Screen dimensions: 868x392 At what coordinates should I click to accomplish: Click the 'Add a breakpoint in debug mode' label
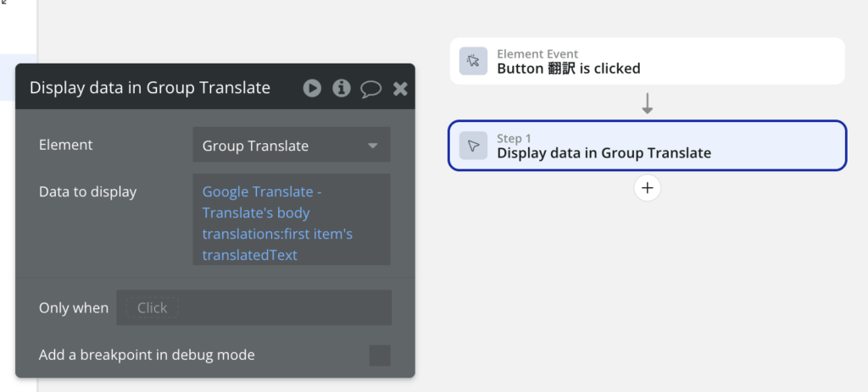tap(147, 355)
